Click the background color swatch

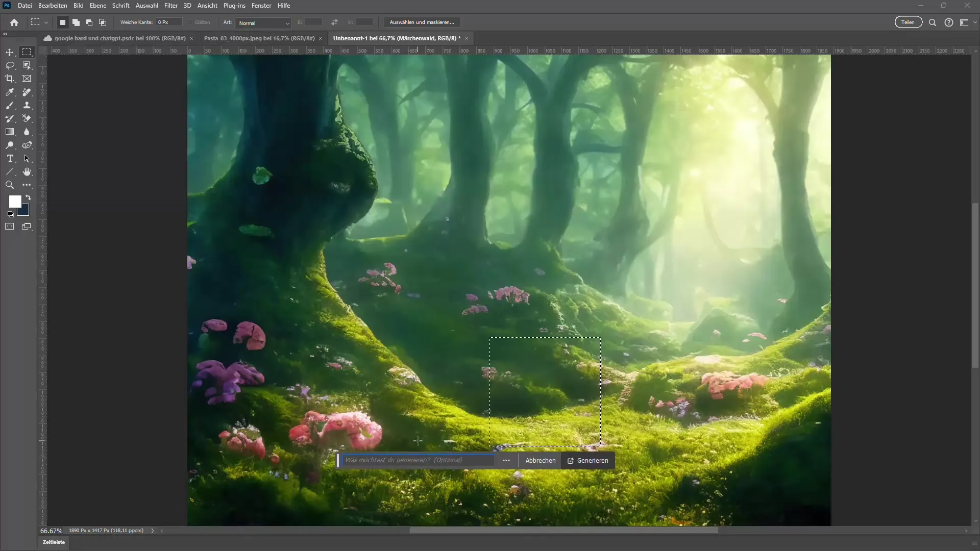[x=25, y=212]
